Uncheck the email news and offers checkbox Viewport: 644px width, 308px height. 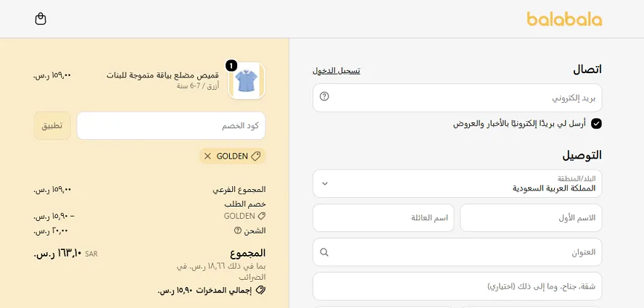pyautogui.click(x=596, y=124)
